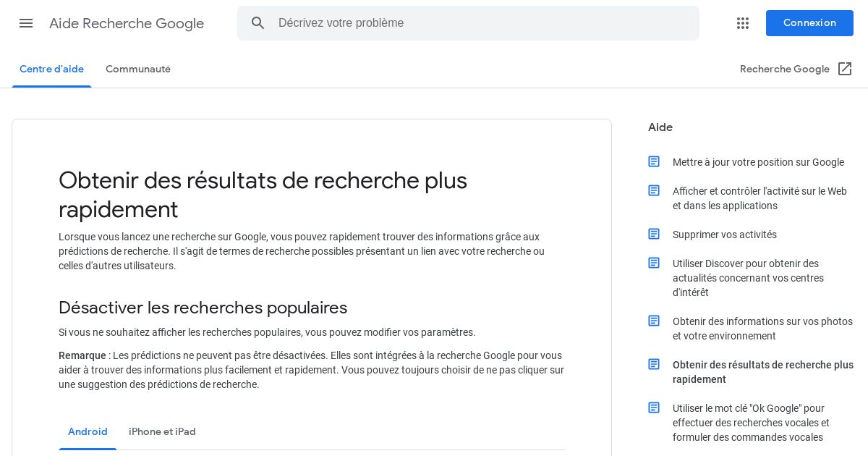This screenshot has width=868, height=456.
Task: Open Utiliser Discover pour obtenir des actualités
Action: coord(748,278)
